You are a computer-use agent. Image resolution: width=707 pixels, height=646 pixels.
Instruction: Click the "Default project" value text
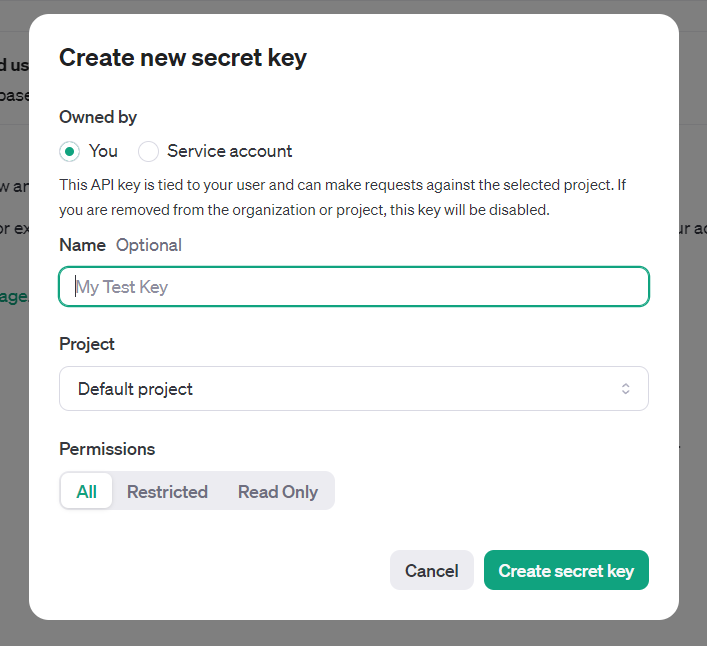pyautogui.click(x=135, y=389)
